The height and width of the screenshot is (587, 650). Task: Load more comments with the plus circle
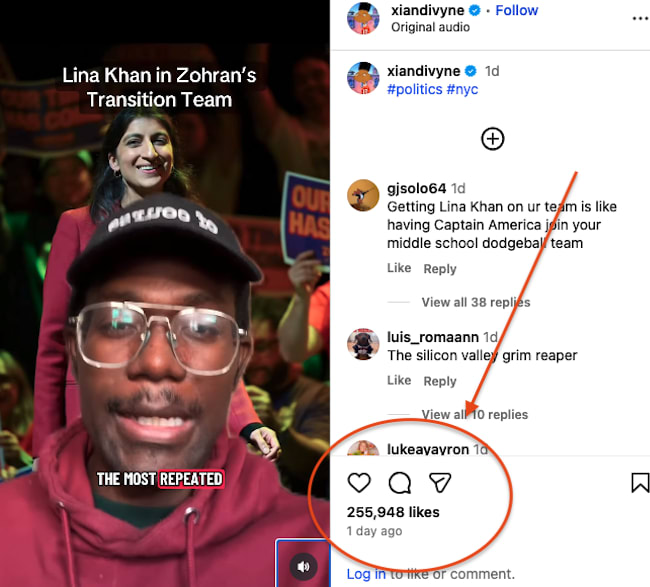(x=492, y=139)
